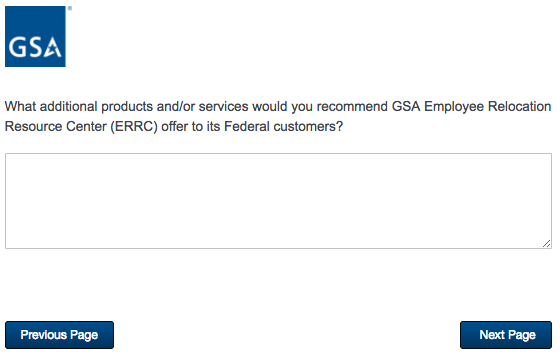Click the white GSA star emblem
Screen dimensions: 560x360
[x=54, y=48]
